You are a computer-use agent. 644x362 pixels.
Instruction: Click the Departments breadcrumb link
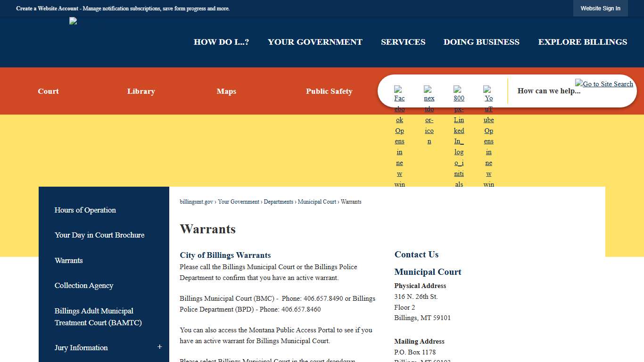(278, 202)
